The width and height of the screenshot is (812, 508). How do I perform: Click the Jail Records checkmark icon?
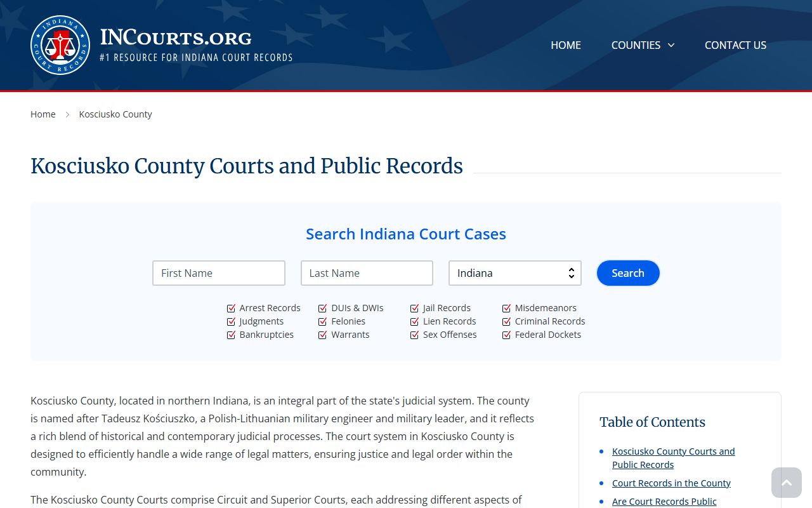tap(415, 308)
